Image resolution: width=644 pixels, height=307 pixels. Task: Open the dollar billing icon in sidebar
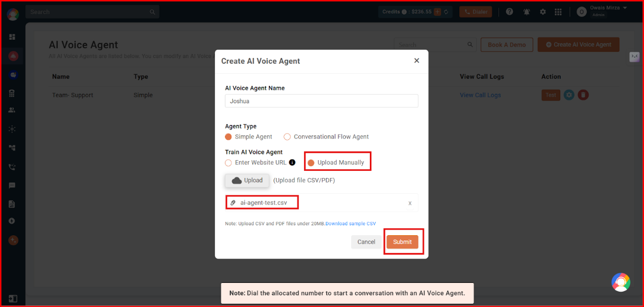point(12,221)
